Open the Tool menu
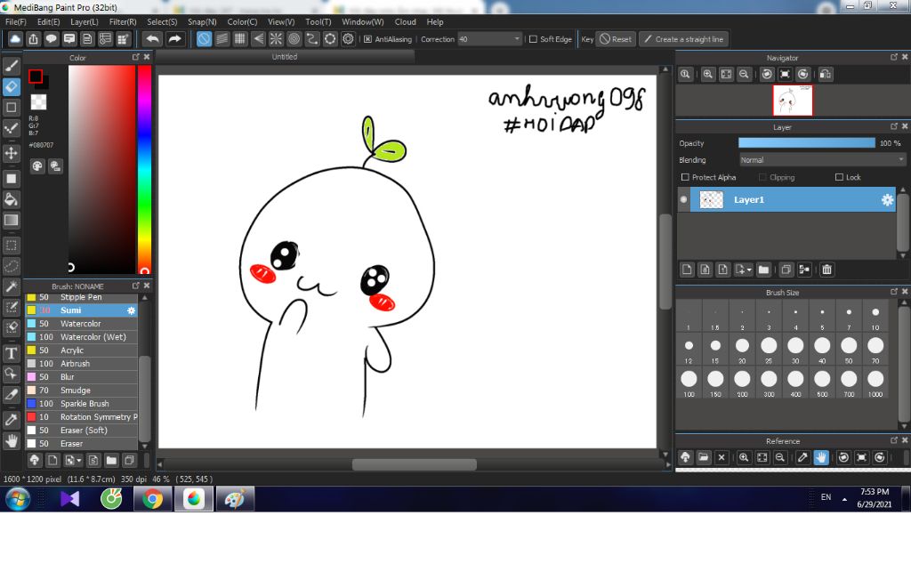 click(x=318, y=22)
